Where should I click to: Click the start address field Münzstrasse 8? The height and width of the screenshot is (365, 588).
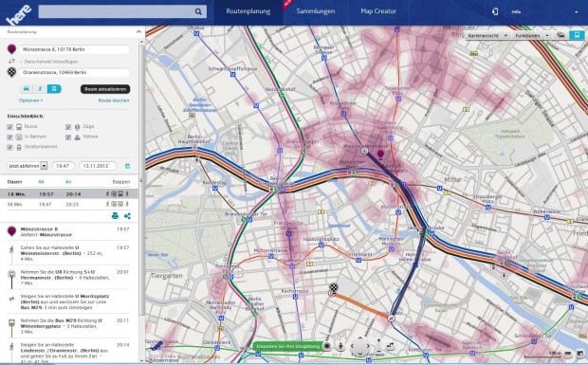tap(74, 49)
